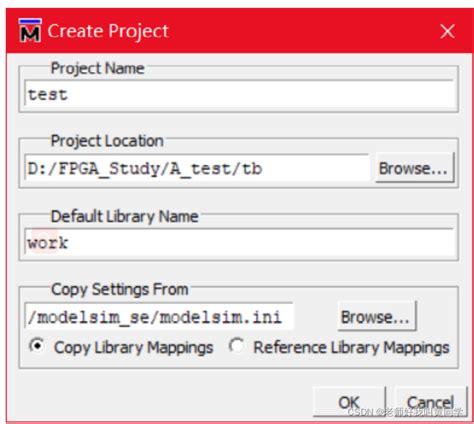Click the Project Name group label
This screenshot has width=474, height=424.
97,68
